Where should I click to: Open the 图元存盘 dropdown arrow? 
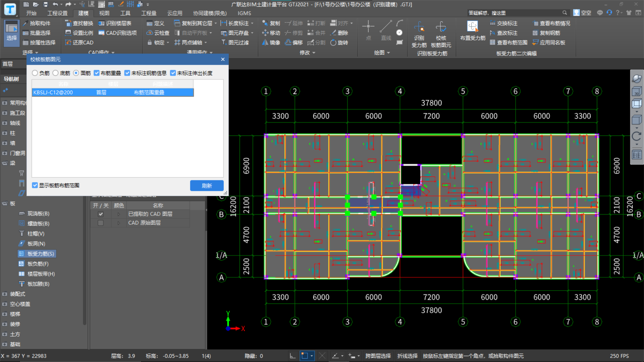pyautogui.click(x=252, y=33)
